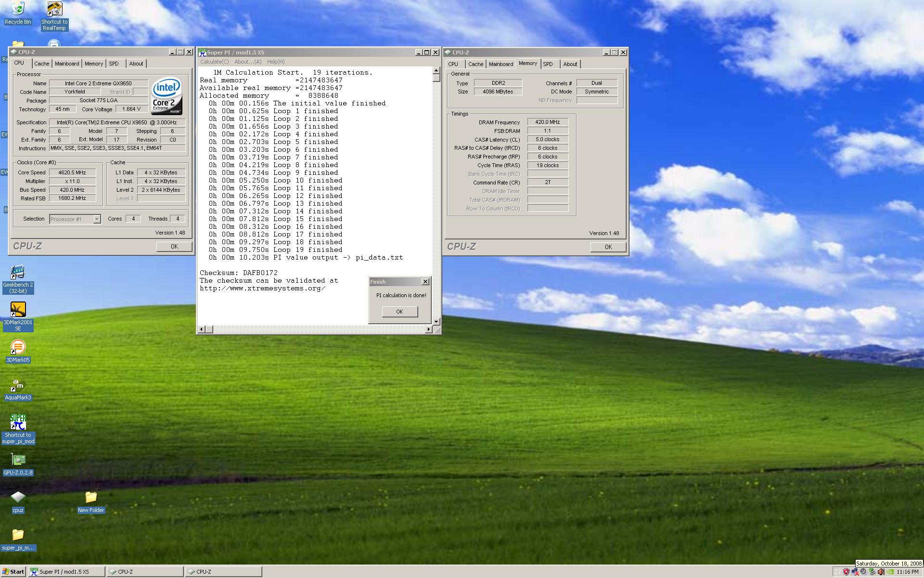The image size is (924, 578).
Task: Select the second CPU-Z taskbar button
Action: coord(224,572)
